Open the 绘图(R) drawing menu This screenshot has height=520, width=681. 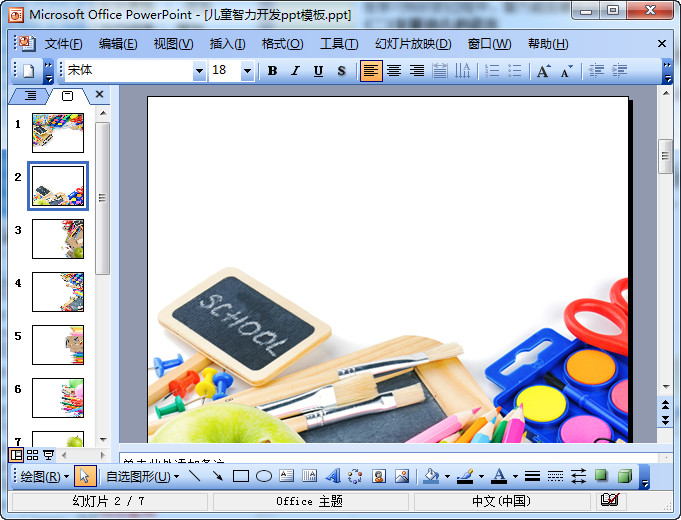tap(44, 477)
